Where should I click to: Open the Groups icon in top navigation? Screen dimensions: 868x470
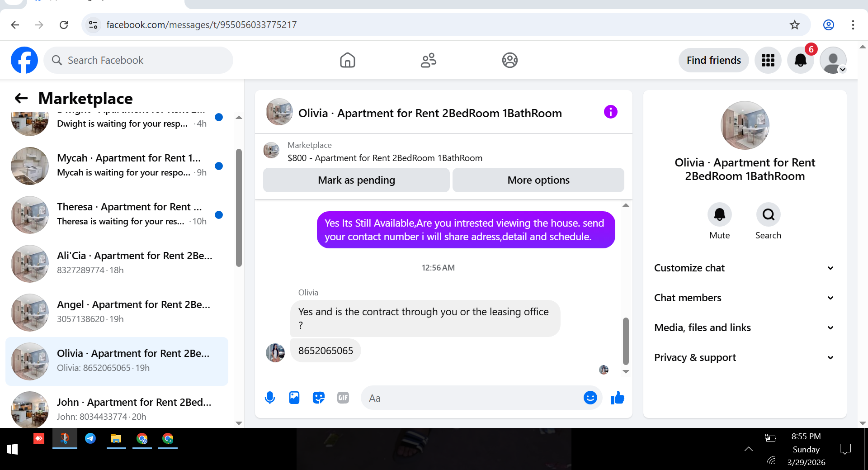coord(510,60)
